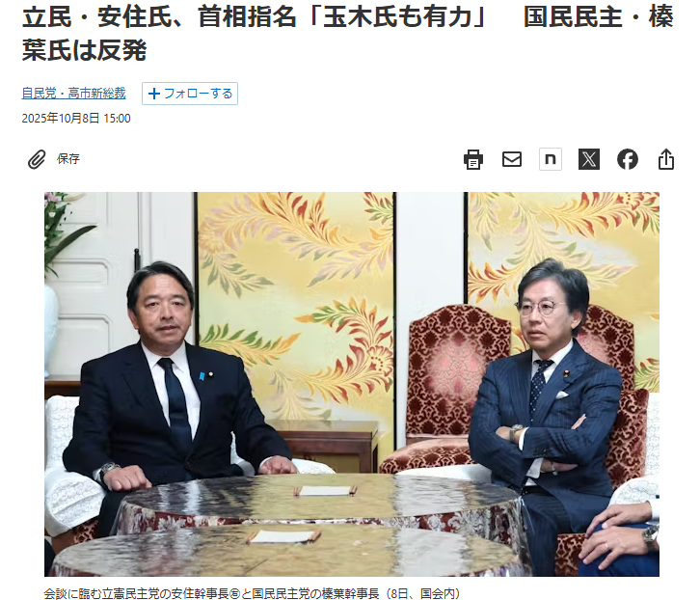Open the article photo of the meeting
The width and height of the screenshot is (700, 600).
click(x=352, y=384)
